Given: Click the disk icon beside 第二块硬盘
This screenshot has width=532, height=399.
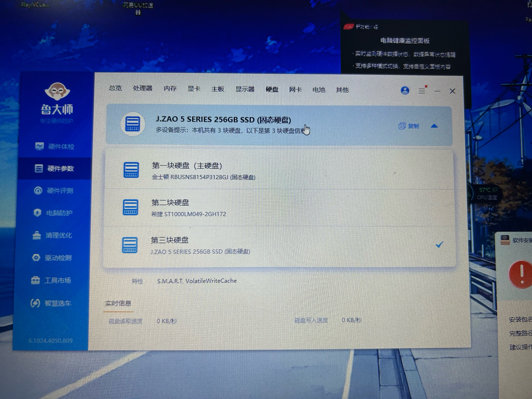Looking at the screenshot, I should click(130, 207).
